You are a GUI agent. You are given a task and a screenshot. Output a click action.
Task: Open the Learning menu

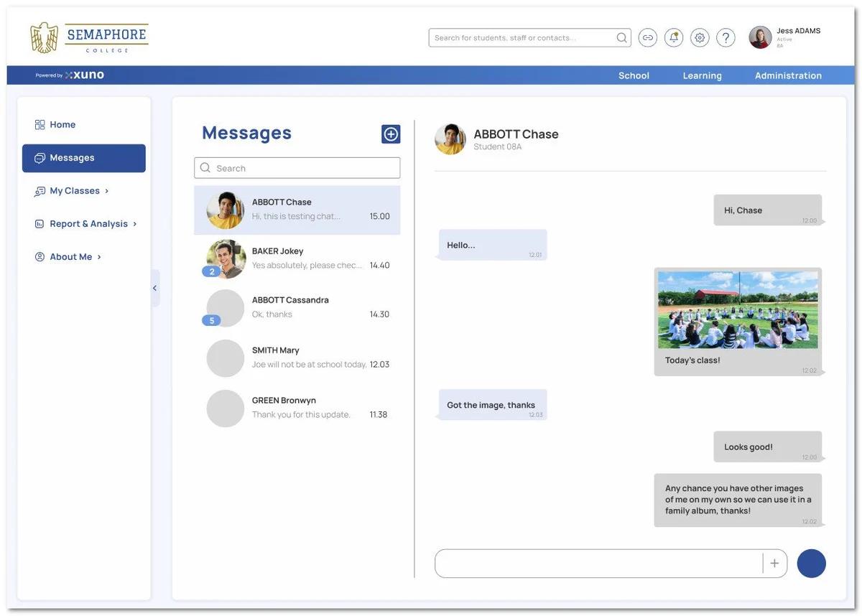tap(702, 75)
